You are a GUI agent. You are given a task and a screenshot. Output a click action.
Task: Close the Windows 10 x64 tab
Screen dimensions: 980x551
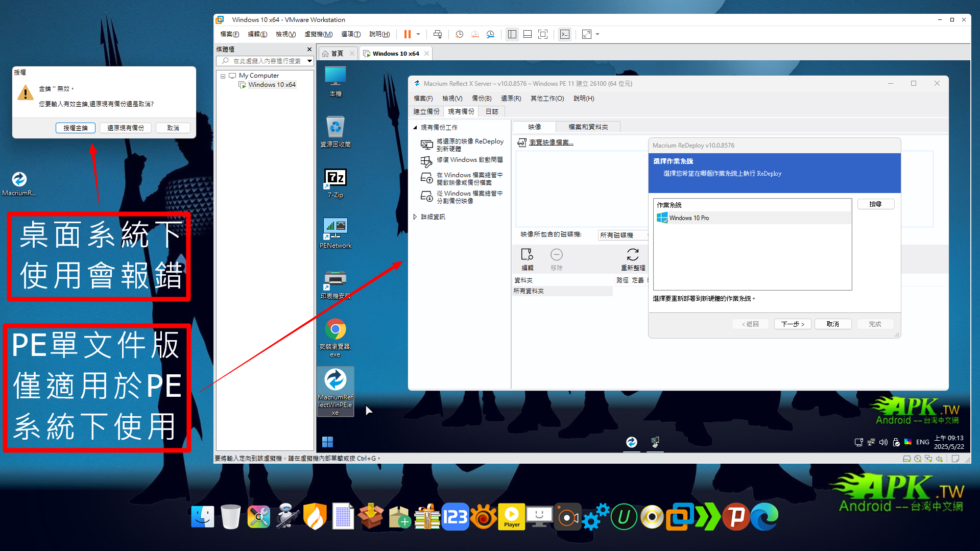pyautogui.click(x=426, y=53)
